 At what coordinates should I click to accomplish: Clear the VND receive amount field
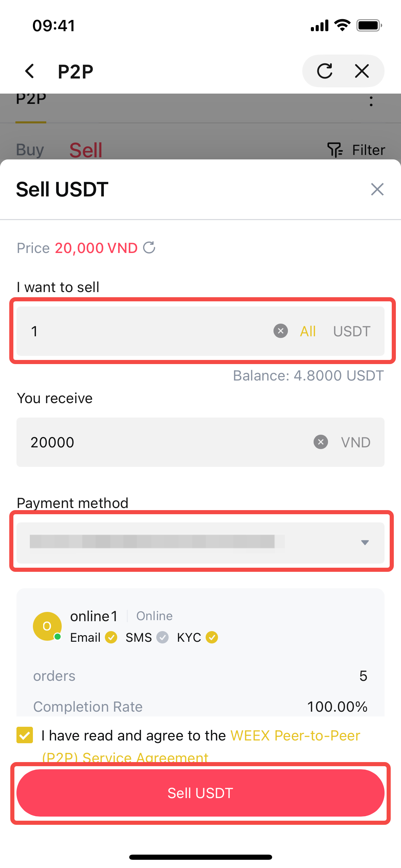click(x=320, y=442)
